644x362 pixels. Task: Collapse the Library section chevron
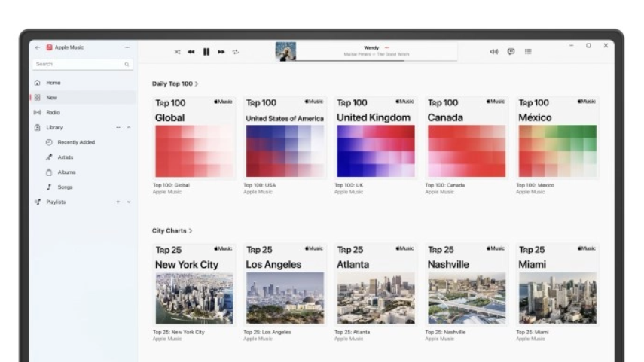pyautogui.click(x=129, y=128)
